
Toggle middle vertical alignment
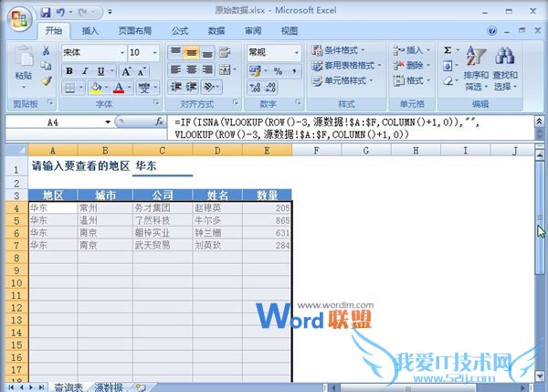coord(192,52)
